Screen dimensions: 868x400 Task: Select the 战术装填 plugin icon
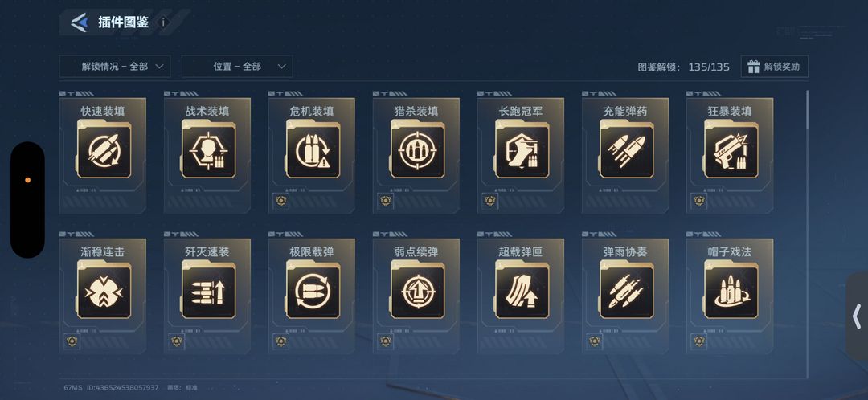(208, 152)
